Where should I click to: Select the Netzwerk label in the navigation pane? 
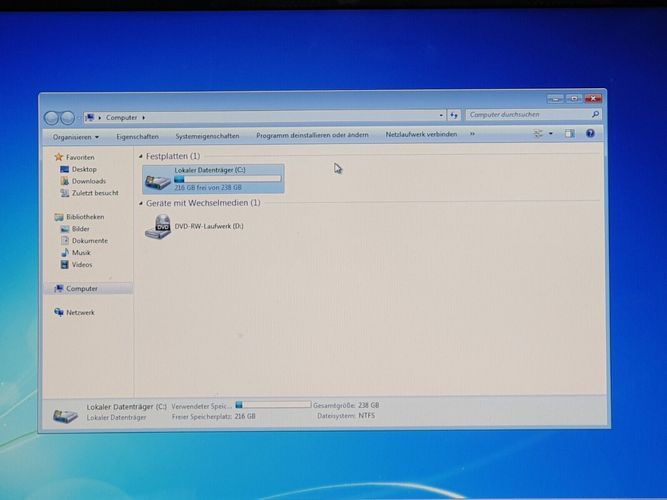pyautogui.click(x=80, y=312)
